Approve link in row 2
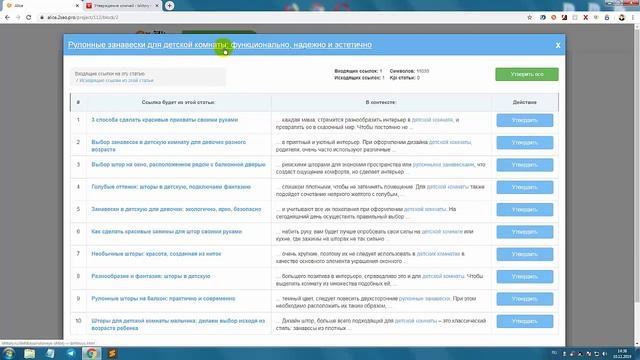 (524, 142)
